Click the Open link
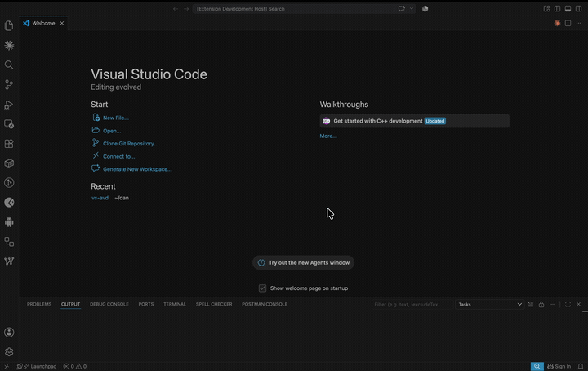The image size is (588, 371). [112, 131]
